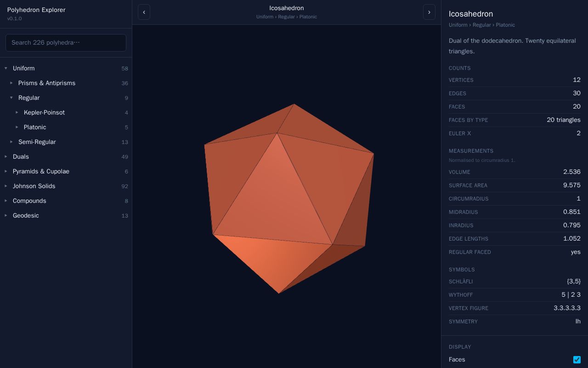Expand the Compounds category arrow
Viewport: 588px width, 368px height.
[6, 201]
